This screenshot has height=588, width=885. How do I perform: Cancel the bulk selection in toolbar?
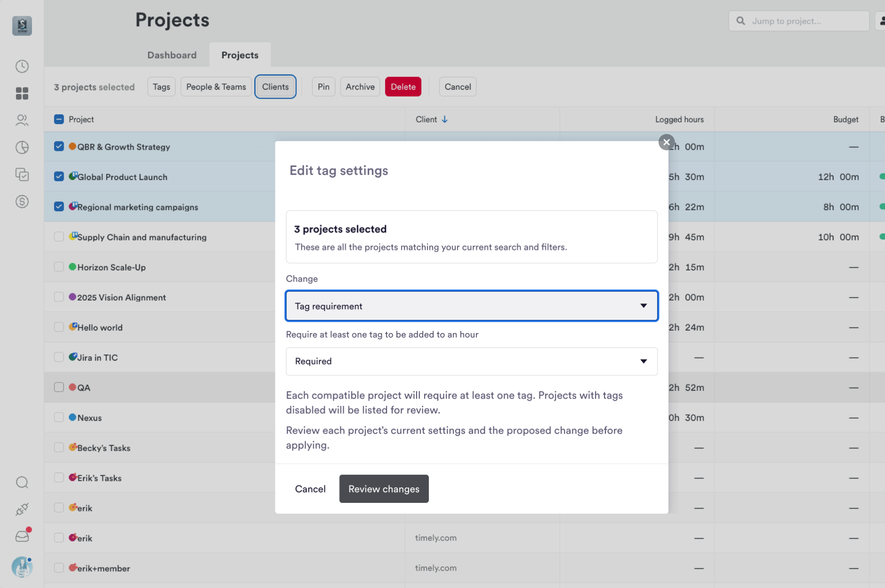[458, 87]
